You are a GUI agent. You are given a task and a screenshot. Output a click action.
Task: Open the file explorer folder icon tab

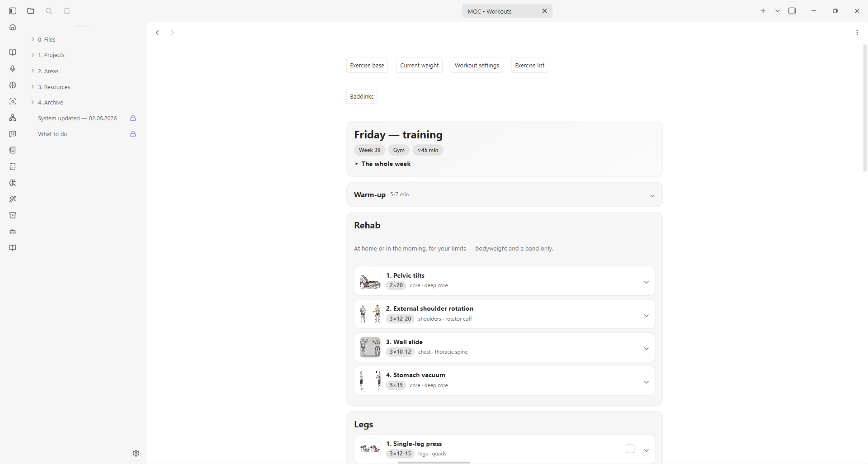(x=31, y=11)
